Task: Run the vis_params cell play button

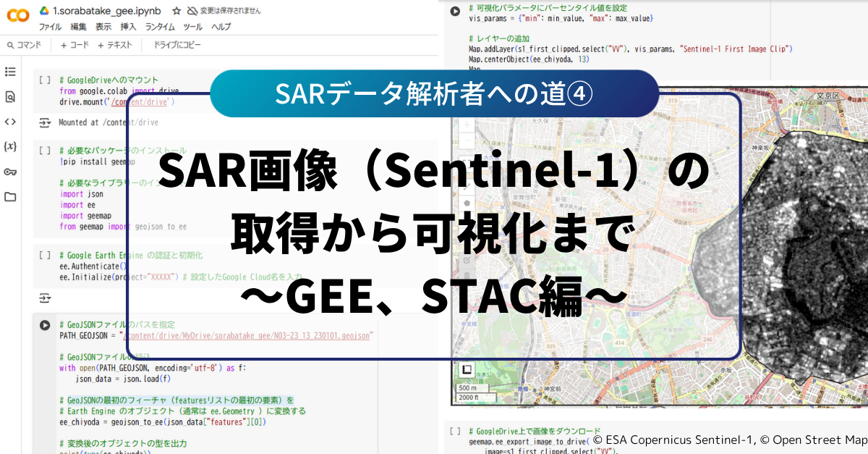Action: coord(455,11)
